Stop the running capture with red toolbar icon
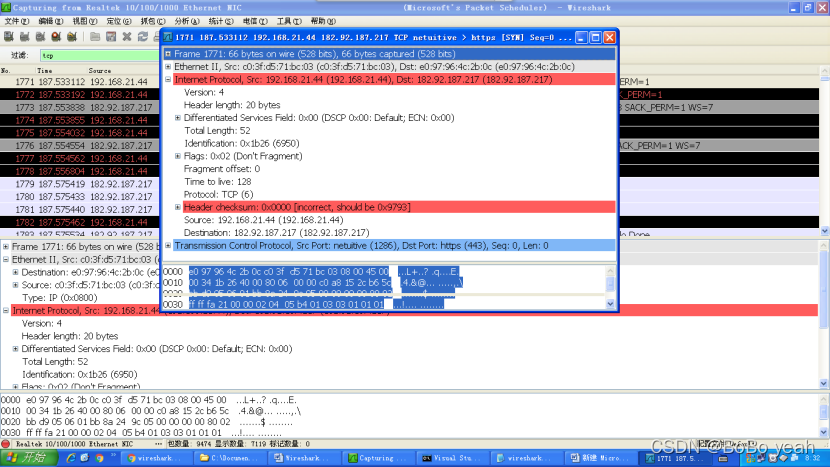The width and height of the screenshot is (830, 467). pos(56,37)
